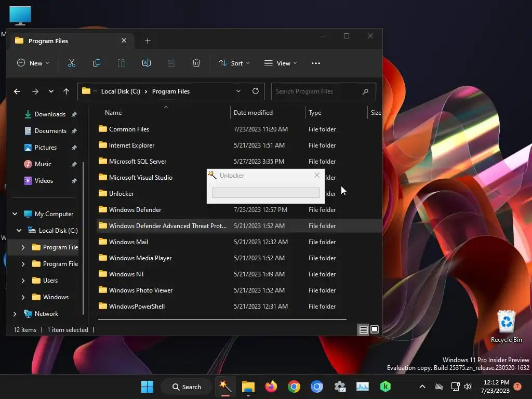Screen dimensions: 532x399
Task: Open the Unlocker wand taskbar icon
Action: pyautogui.click(x=225, y=387)
